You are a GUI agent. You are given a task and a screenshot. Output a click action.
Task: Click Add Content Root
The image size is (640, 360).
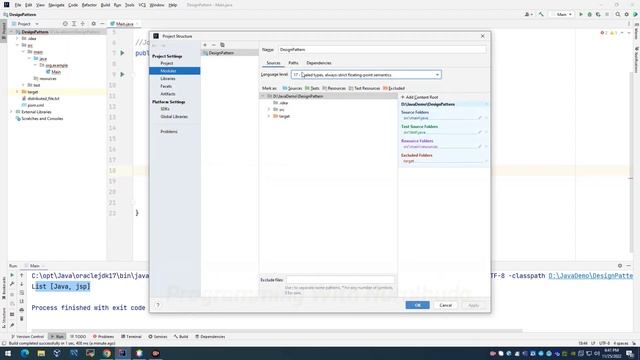tap(420, 97)
